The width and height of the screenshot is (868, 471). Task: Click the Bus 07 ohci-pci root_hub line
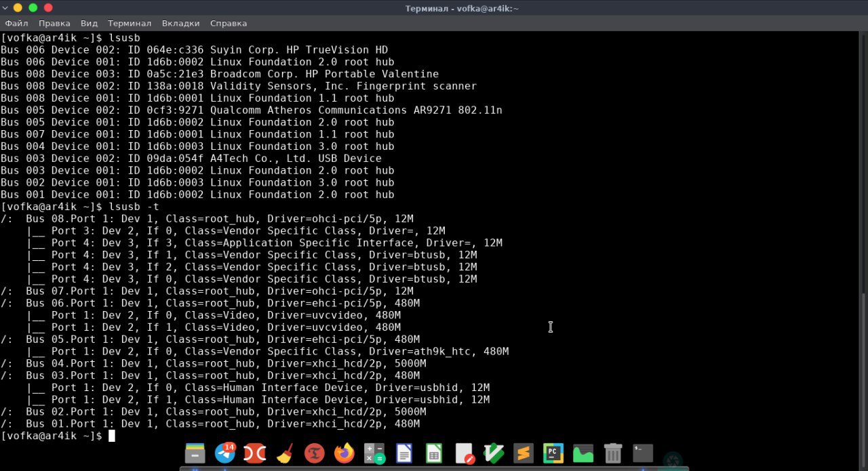207,291
